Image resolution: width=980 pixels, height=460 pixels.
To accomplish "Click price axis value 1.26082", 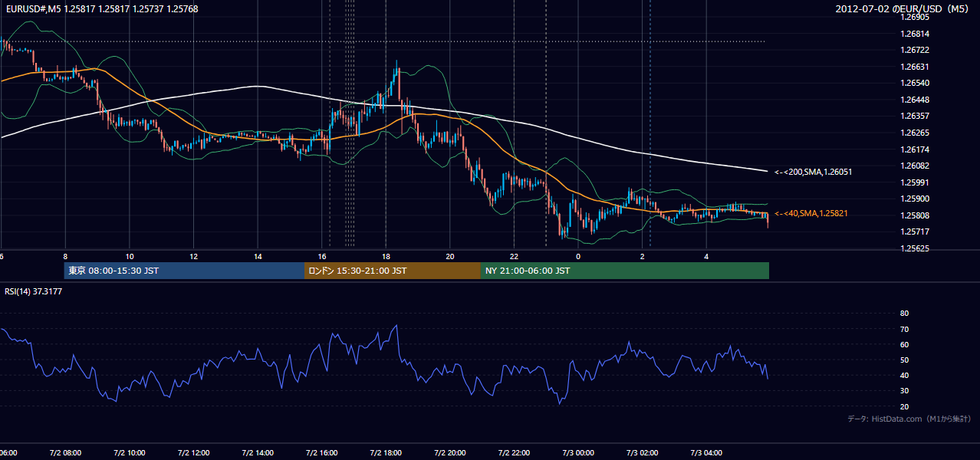I will 916,166.
